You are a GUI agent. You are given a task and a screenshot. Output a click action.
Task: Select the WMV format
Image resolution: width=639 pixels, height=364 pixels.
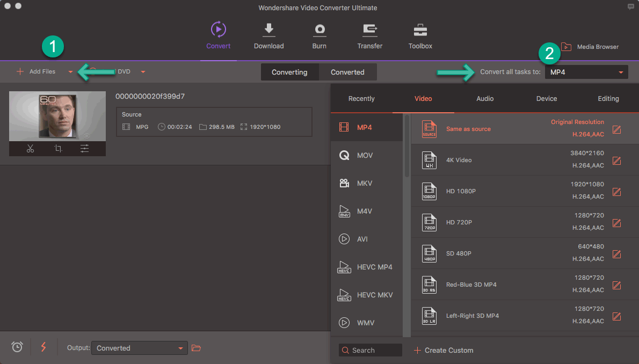(367, 323)
